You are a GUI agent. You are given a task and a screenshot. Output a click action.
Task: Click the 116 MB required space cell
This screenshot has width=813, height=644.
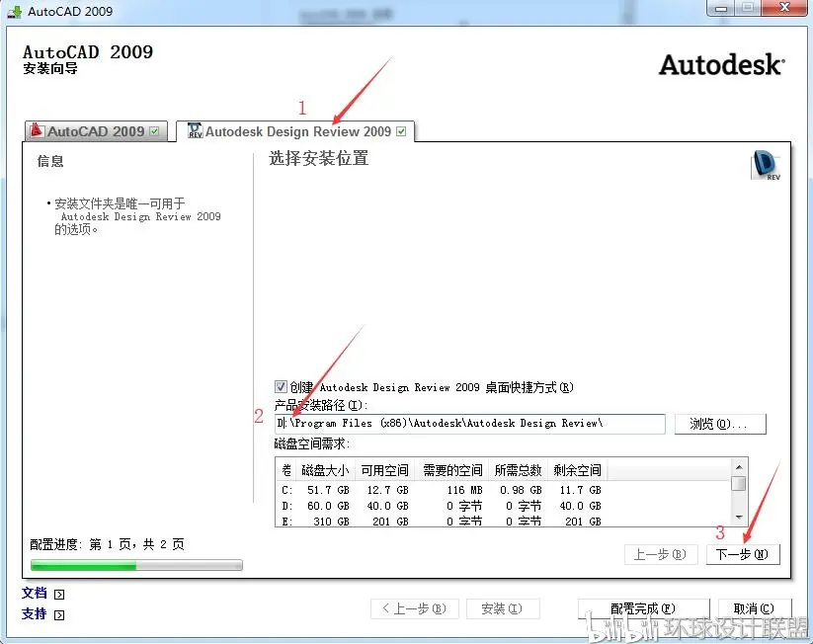coord(464,490)
